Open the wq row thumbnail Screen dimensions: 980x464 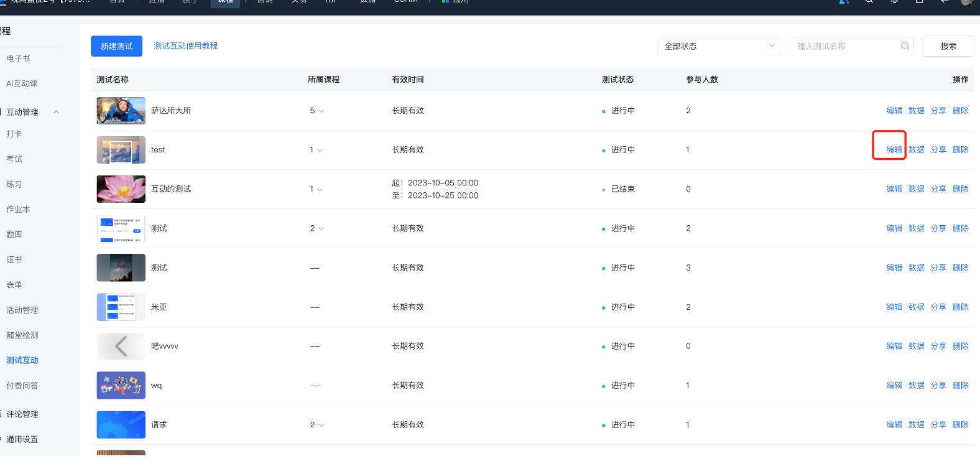[121, 386]
